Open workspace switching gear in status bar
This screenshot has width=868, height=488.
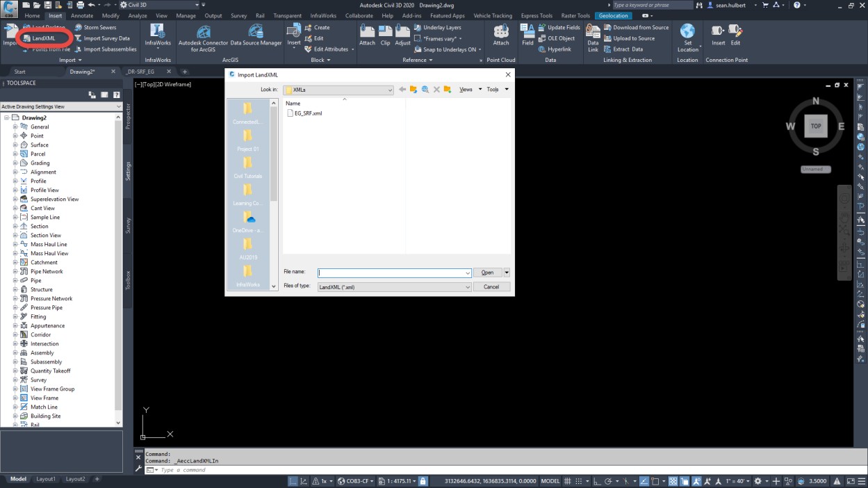(758, 481)
